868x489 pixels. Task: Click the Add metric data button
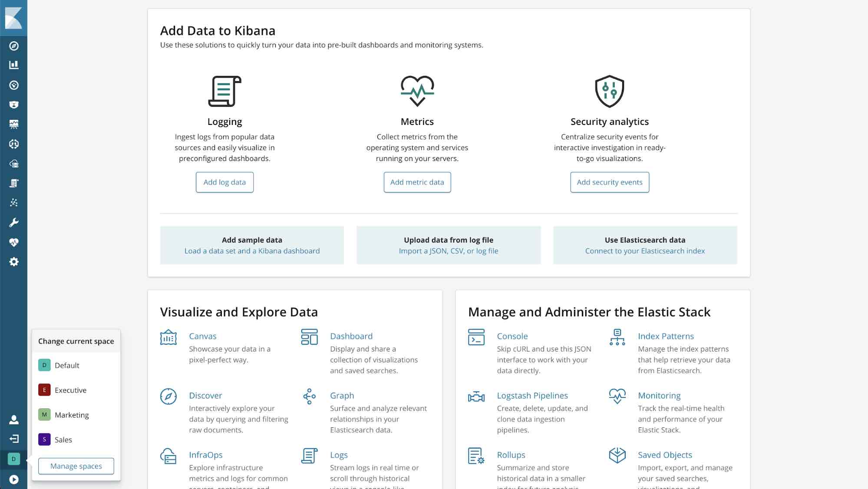[417, 182]
